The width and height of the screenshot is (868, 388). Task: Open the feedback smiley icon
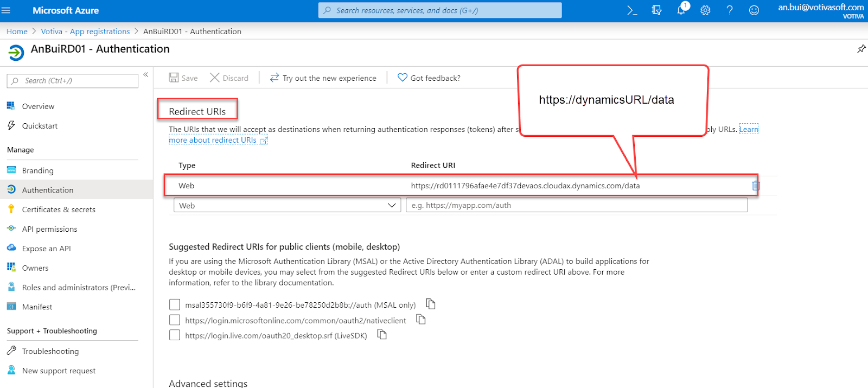pos(754,10)
